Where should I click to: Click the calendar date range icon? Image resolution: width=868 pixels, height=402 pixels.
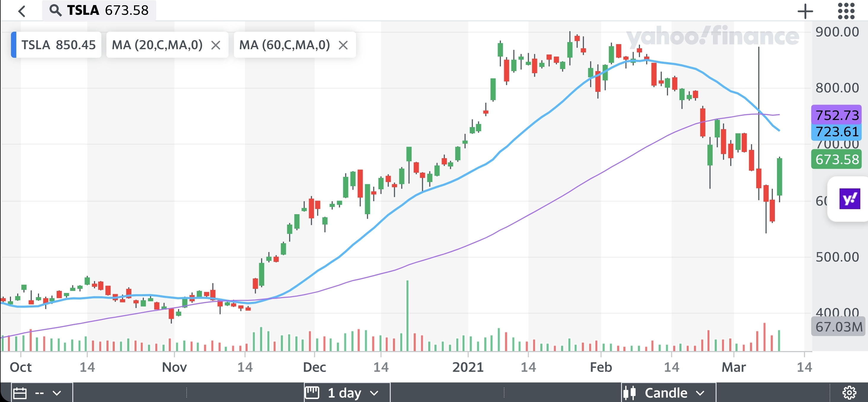20,393
